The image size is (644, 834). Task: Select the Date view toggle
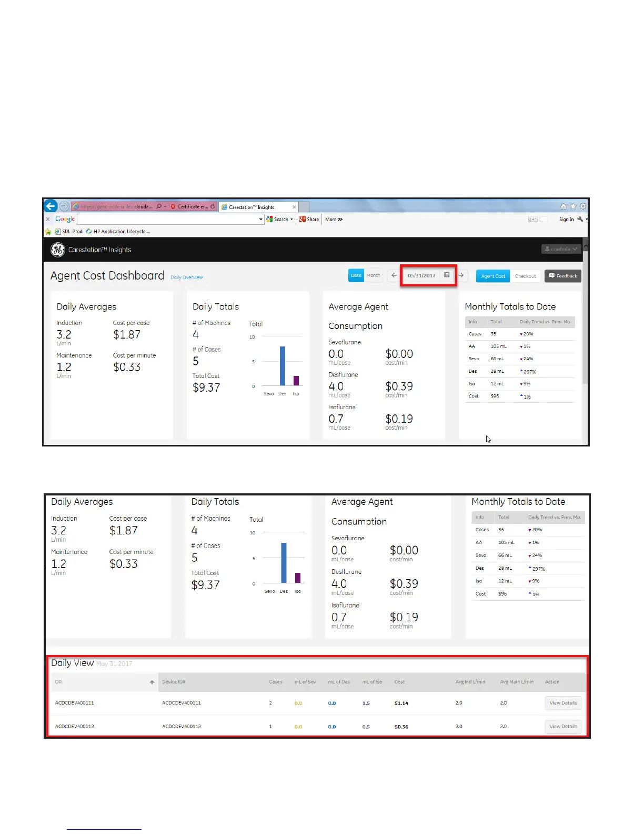[356, 275]
